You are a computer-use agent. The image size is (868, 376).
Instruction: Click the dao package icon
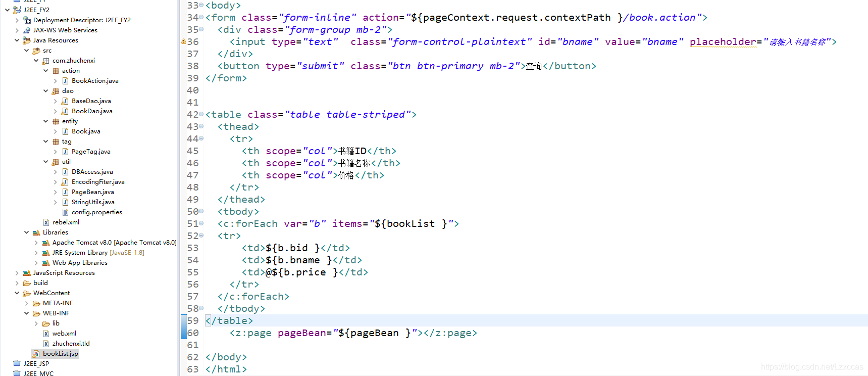[x=56, y=91]
